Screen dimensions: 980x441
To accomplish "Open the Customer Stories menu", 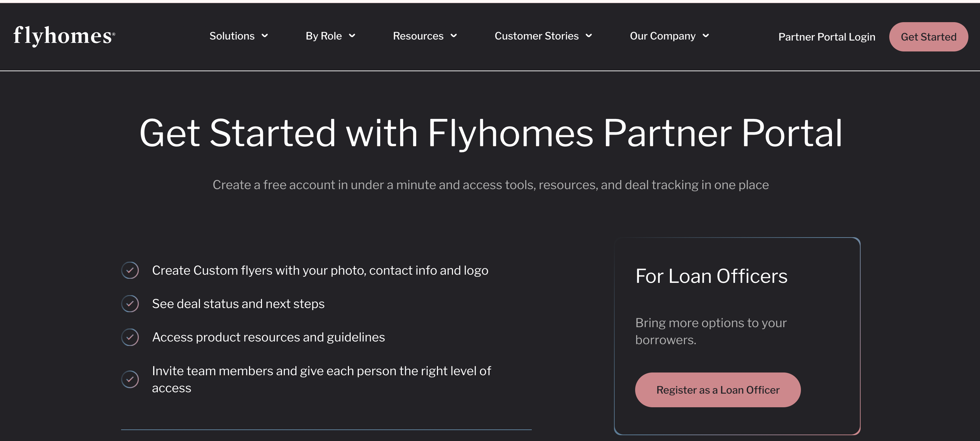I will tap(537, 36).
